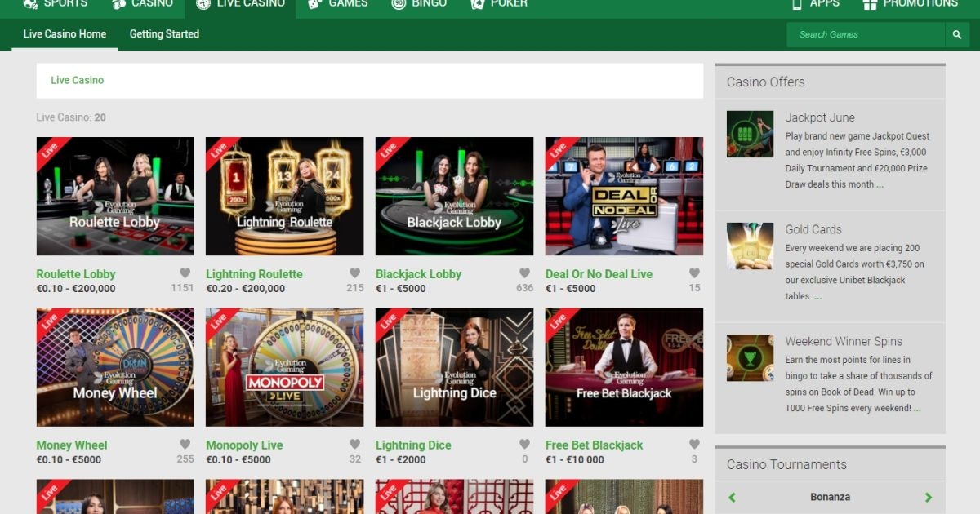Toggle Free Bet Blackjack favorite heart
The width and height of the screenshot is (980, 514).
tap(694, 445)
